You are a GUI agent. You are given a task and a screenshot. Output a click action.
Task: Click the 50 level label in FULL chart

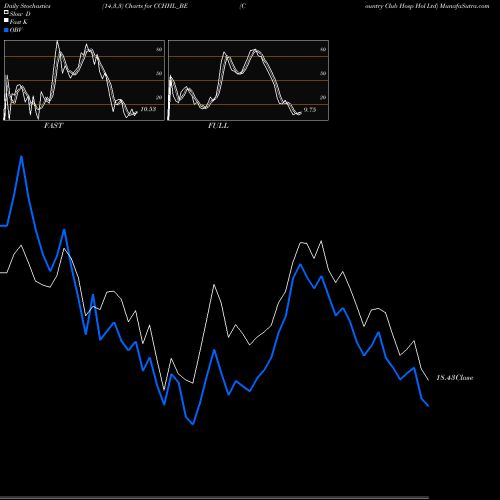[323, 73]
